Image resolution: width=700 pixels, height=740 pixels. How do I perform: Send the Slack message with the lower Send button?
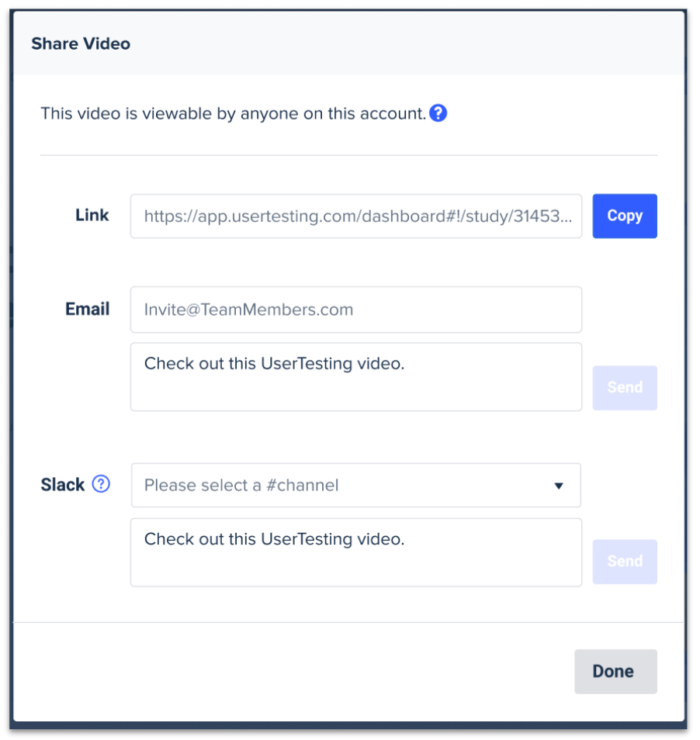(x=625, y=562)
